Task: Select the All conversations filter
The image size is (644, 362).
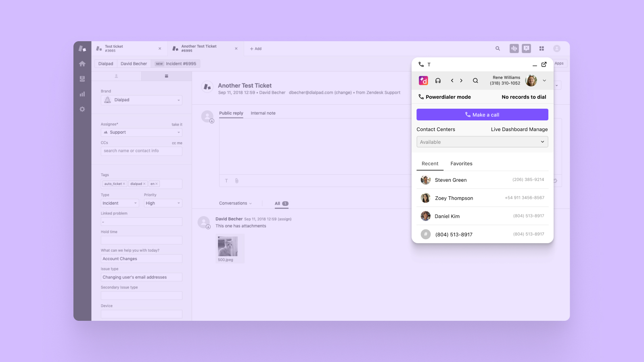Action: click(281, 204)
